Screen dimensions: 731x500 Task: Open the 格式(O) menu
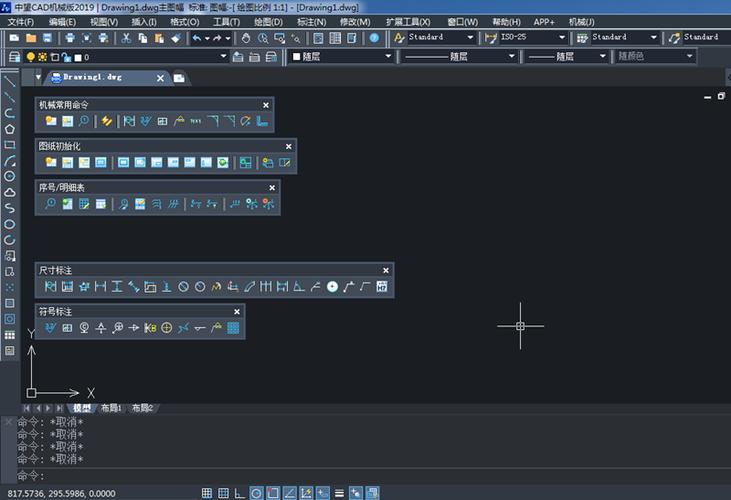pos(183,21)
